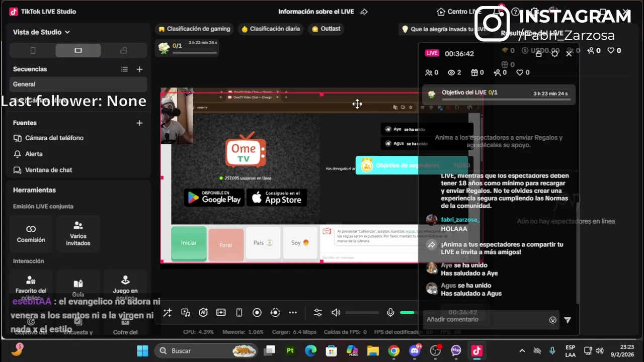Click the share LIVE arrow in chat

click(432, 245)
